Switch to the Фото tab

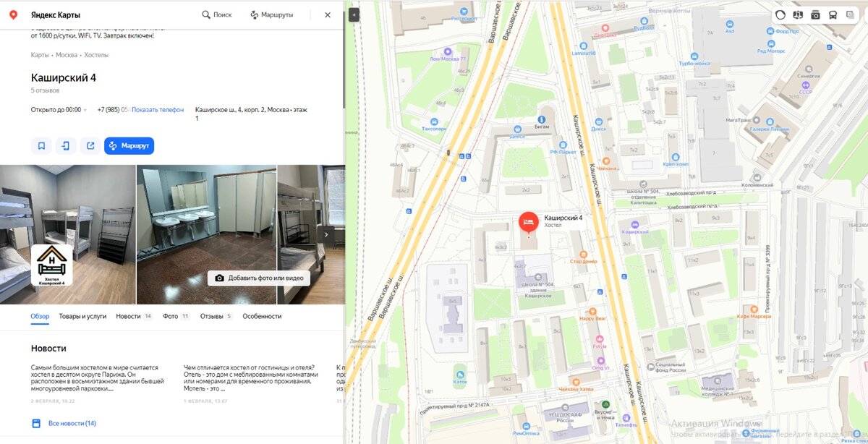coord(176,317)
